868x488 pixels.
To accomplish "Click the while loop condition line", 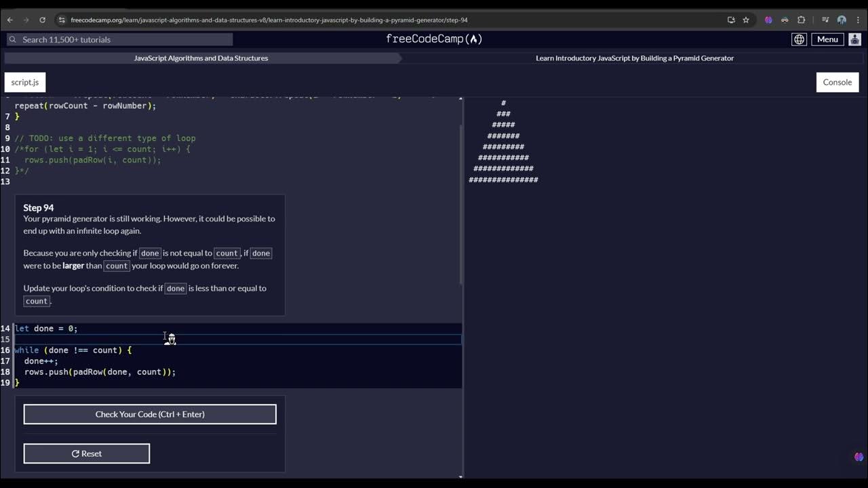I will coord(73,350).
